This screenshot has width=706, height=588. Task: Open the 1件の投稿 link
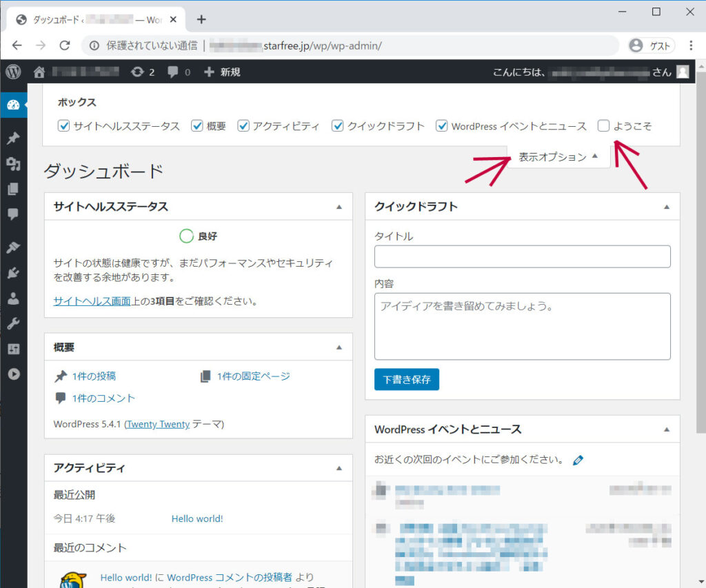click(94, 376)
